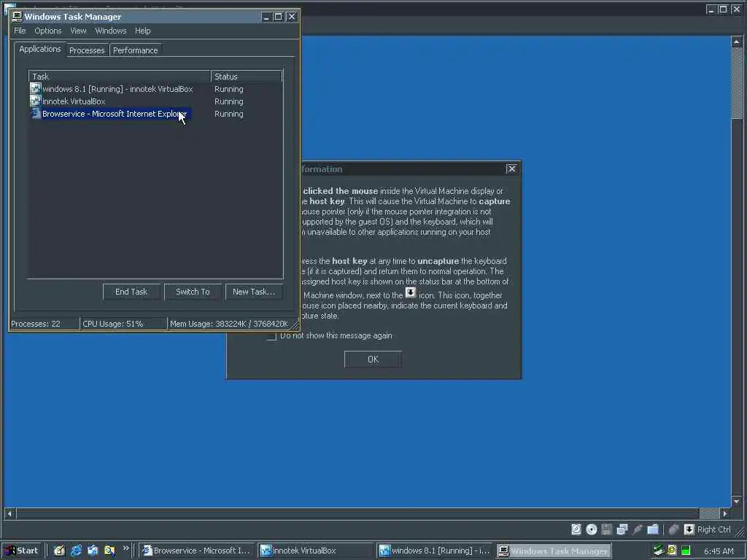Click the first Quick Launch pencil icon
This screenshot has height=560, width=747.
coord(59,551)
